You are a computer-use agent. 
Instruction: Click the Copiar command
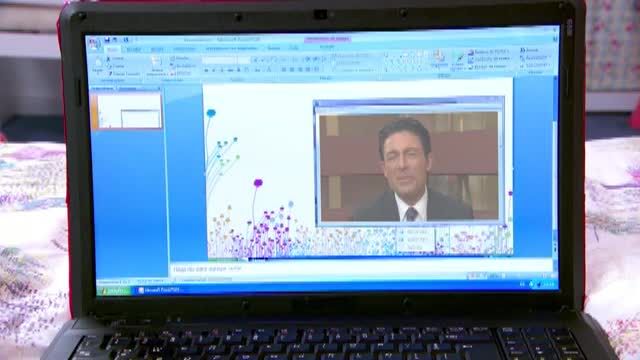116,66
